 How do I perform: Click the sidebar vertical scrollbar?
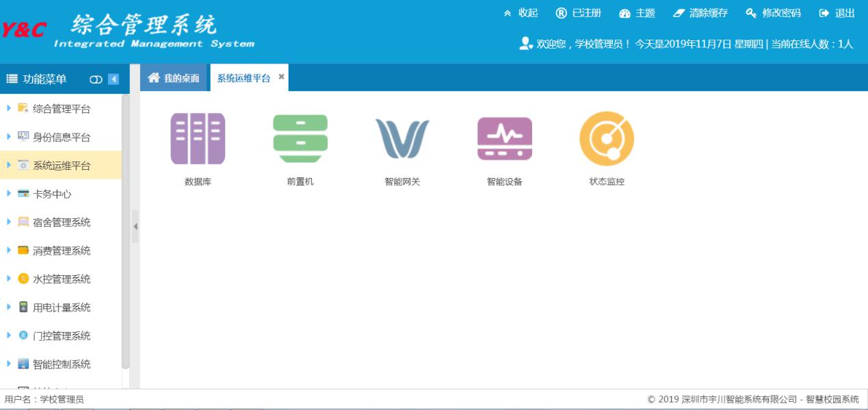click(x=125, y=233)
